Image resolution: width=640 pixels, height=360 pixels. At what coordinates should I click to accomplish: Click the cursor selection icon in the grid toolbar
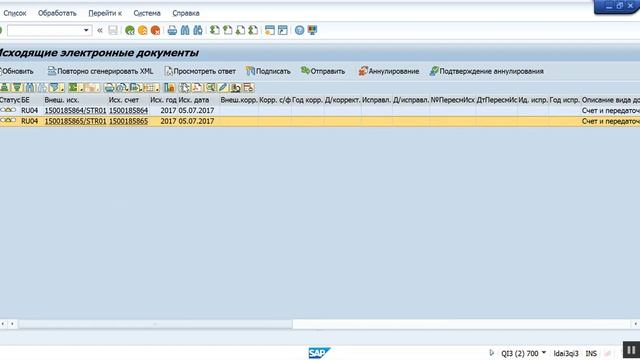point(184,87)
